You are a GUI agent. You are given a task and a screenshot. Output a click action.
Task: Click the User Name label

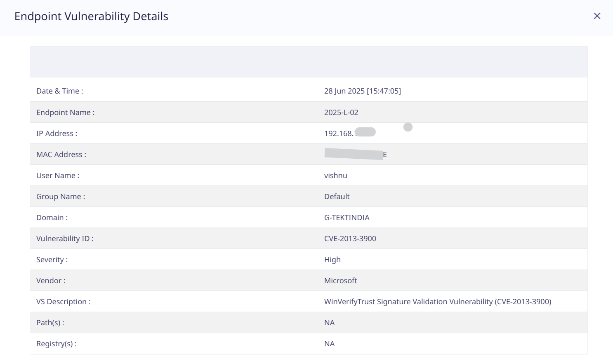point(58,176)
